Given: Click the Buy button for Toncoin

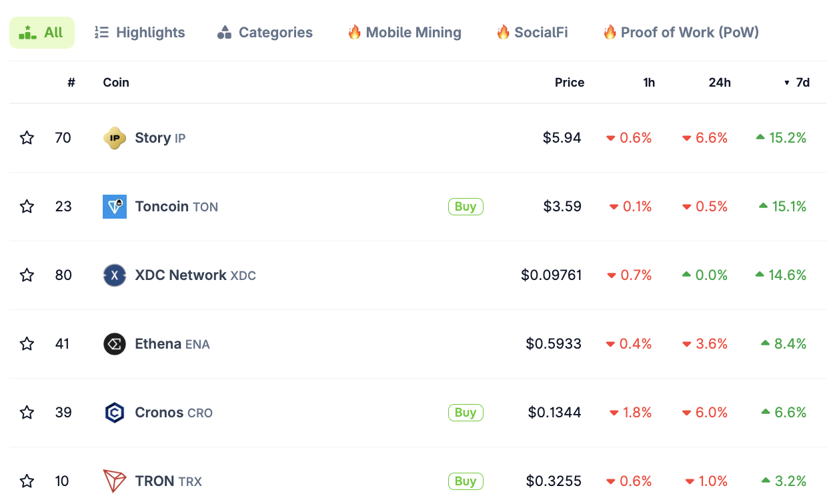Looking at the screenshot, I should [466, 206].
